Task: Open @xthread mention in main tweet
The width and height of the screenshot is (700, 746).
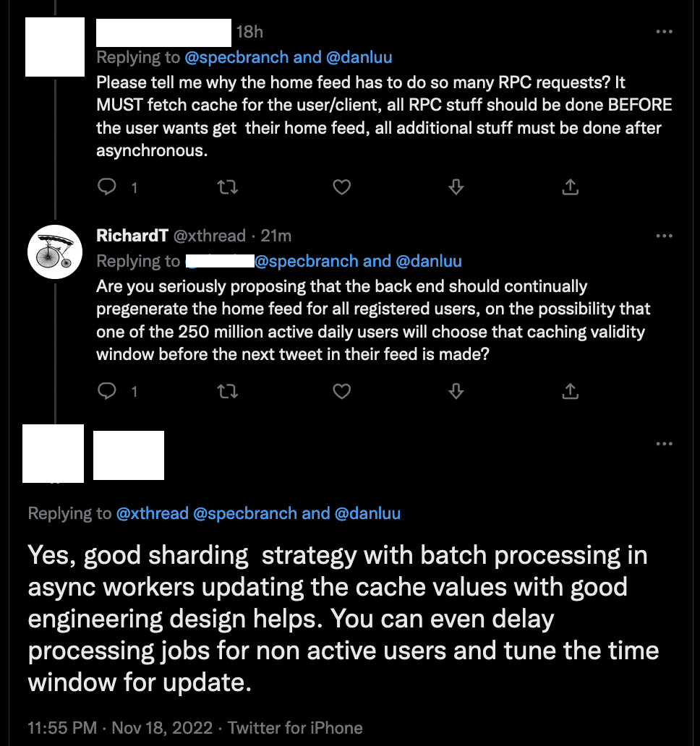Action: pos(153,513)
